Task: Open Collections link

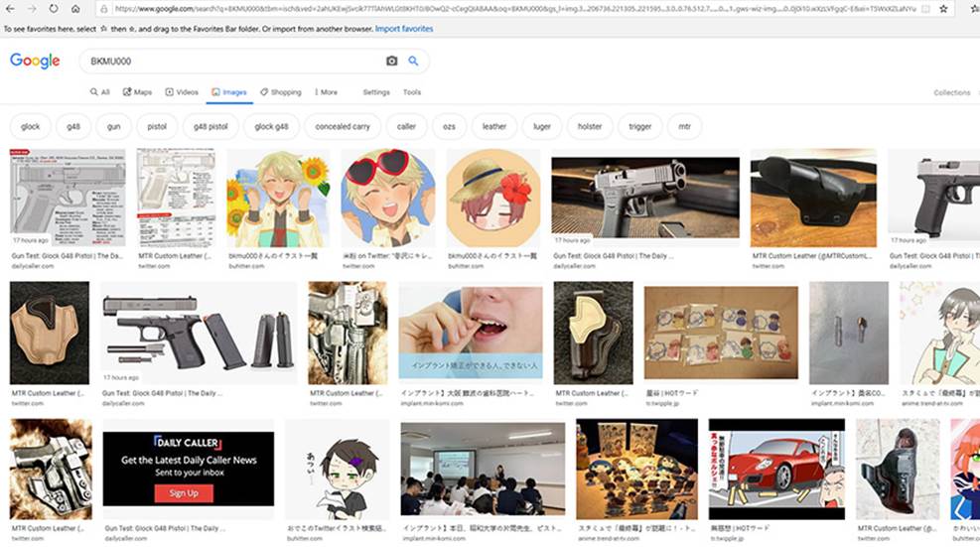Action: 952,92
